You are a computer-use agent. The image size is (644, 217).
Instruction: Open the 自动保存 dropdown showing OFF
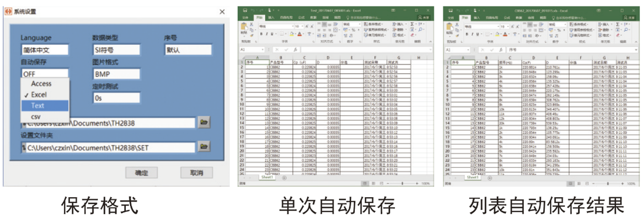(x=44, y=74)
